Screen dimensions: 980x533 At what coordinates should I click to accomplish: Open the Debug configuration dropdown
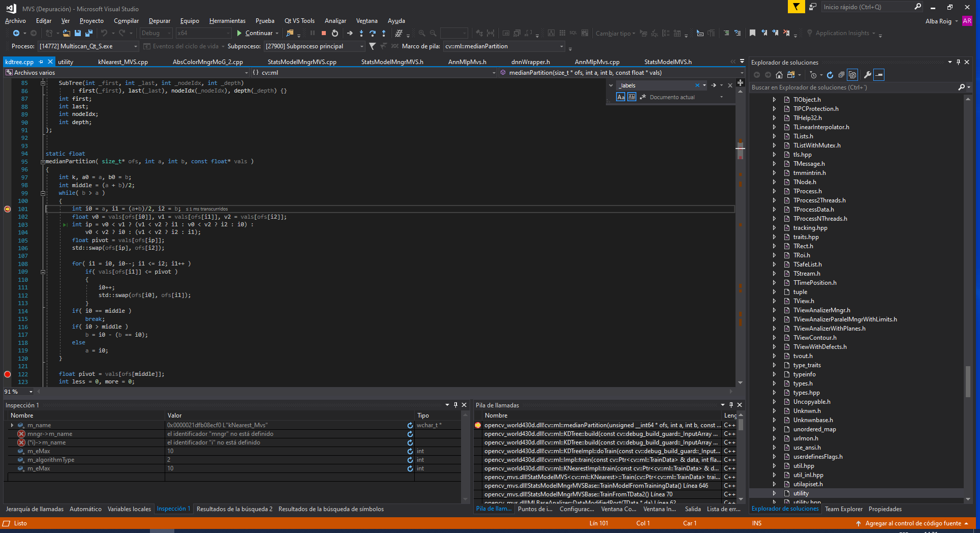[x=170, y=33]
